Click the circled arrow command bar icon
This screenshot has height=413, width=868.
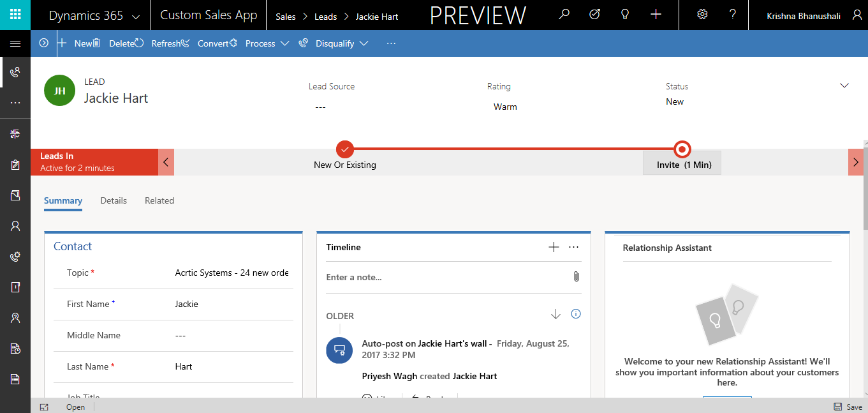click(43, 43)
